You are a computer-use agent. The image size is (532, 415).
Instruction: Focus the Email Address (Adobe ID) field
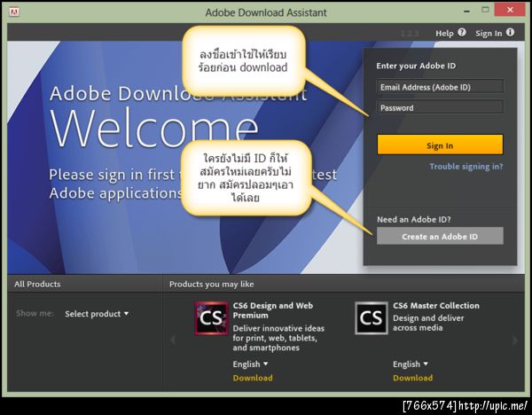point(440,87)
